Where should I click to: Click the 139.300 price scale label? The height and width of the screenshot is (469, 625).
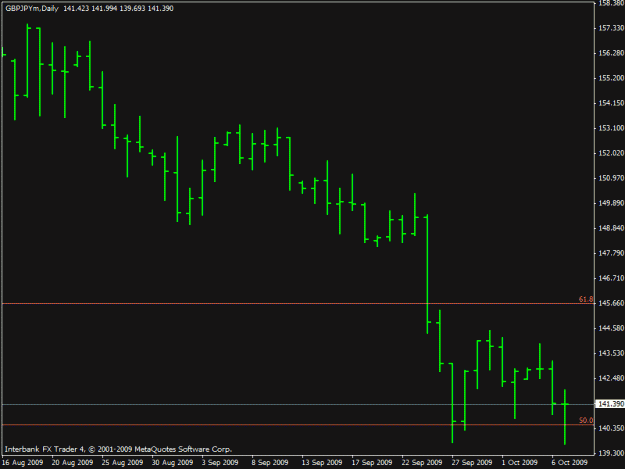point(611,453)
